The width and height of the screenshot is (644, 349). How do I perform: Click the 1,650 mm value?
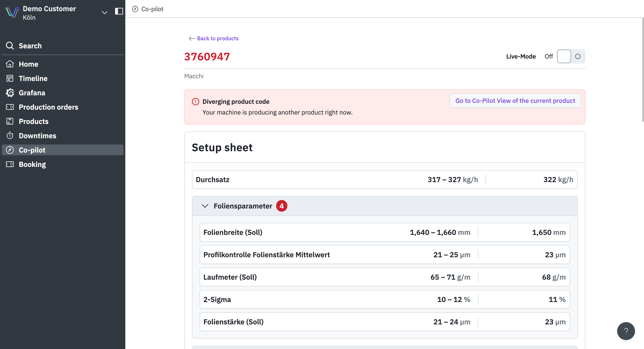tap(549, 232)
